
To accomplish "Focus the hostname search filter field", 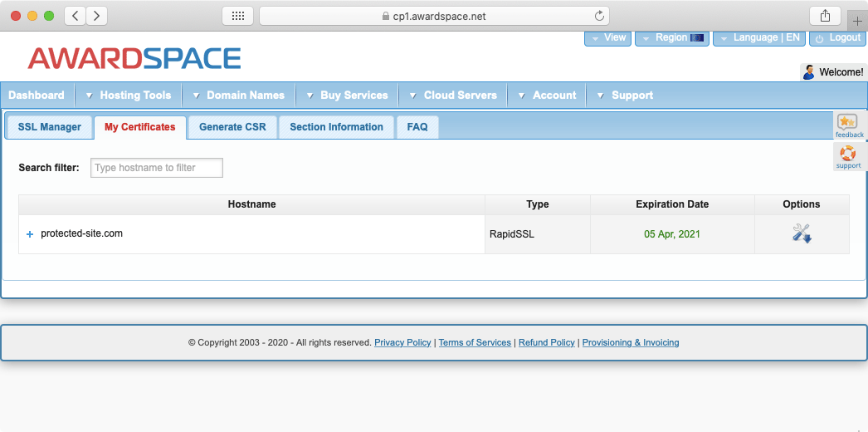I will coord(157,168).
